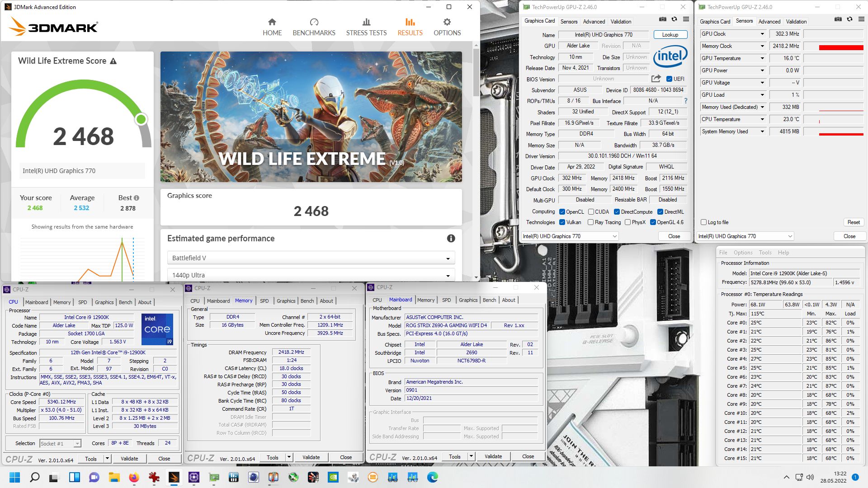Click Close in CPU-Z Memory window

[x=346, y=457]
